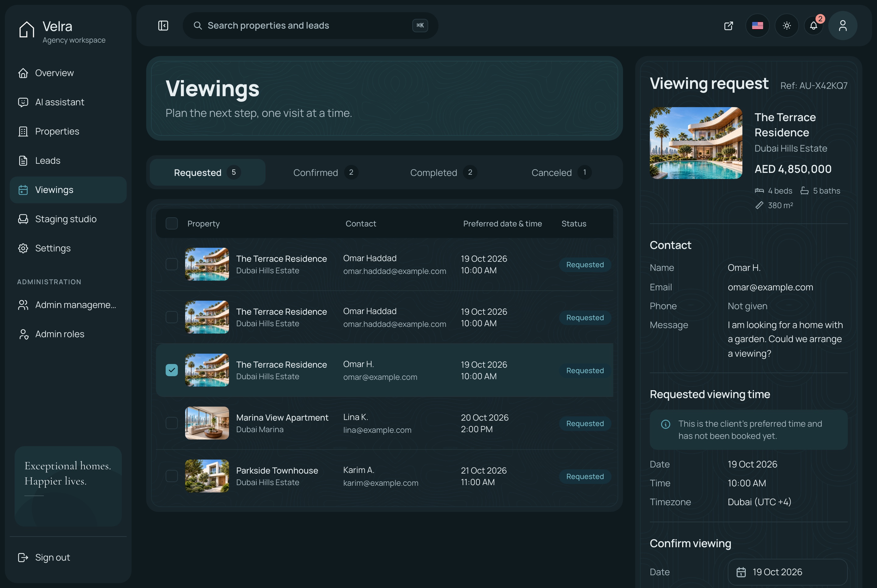
Task: Click the Dubai (UTC +4) timezone value
Action: pos(759,502)
